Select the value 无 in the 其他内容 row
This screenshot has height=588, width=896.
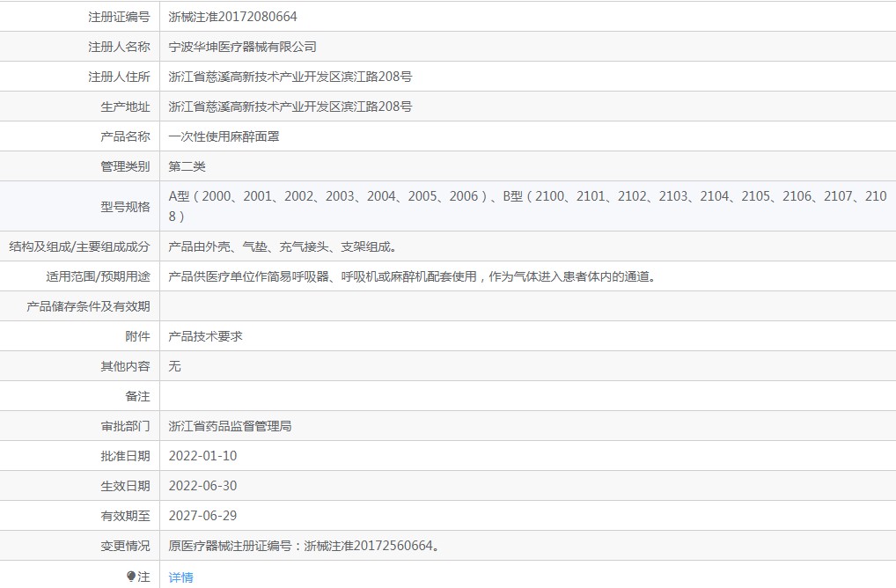175,366
